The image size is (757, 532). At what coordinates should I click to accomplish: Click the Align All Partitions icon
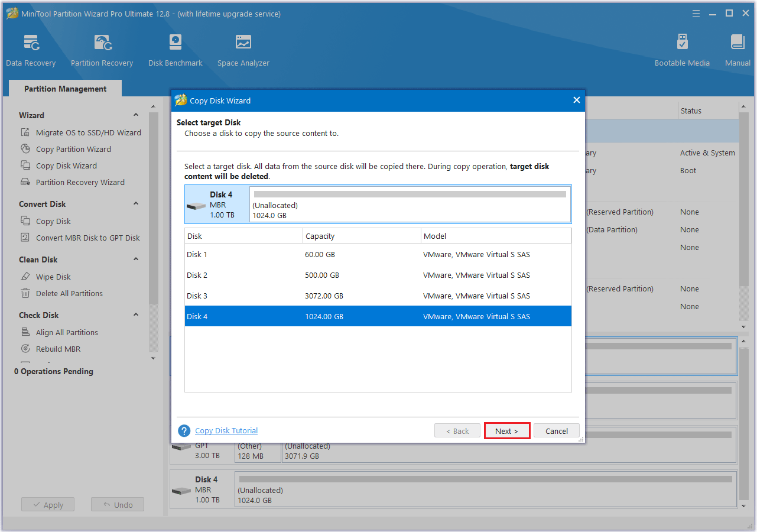[25, 332]
